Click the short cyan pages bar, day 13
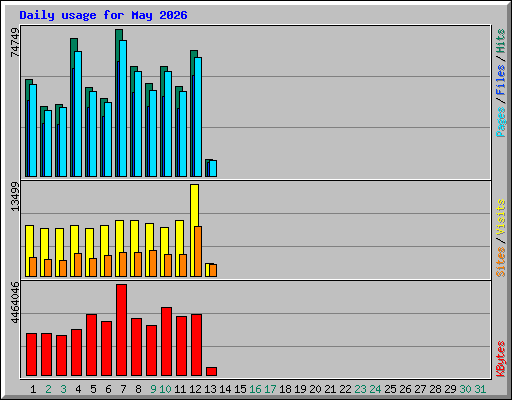This screenshot has height=400, width=512. (x=213, y=168)
